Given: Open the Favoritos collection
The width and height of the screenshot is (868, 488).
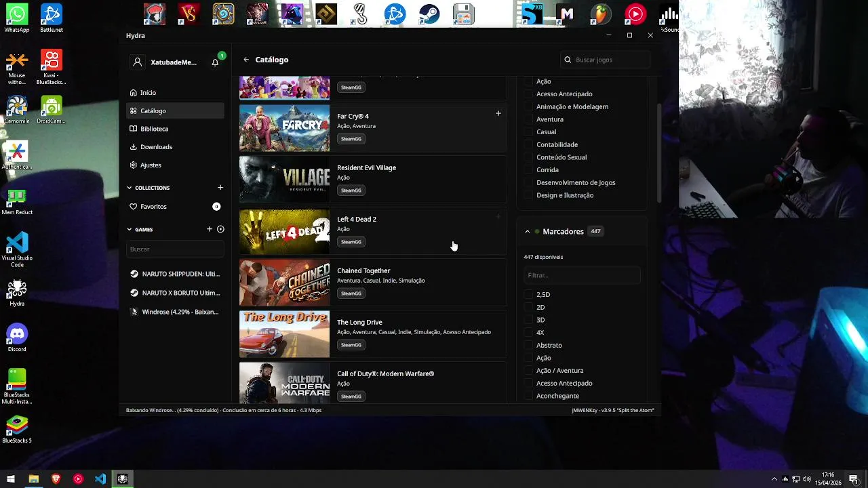Looking at the screenshot, I should coord(175,207).
